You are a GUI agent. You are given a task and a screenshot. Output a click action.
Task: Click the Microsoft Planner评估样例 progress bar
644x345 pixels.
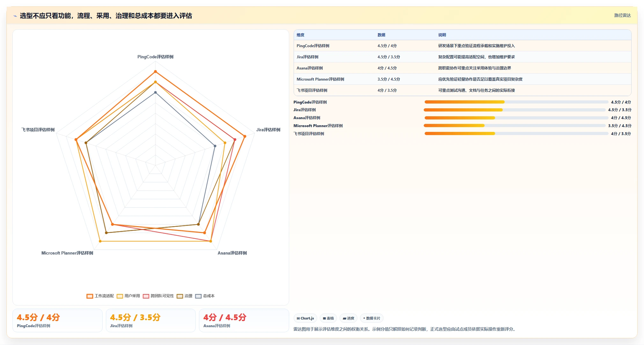[x=515, y=126]
